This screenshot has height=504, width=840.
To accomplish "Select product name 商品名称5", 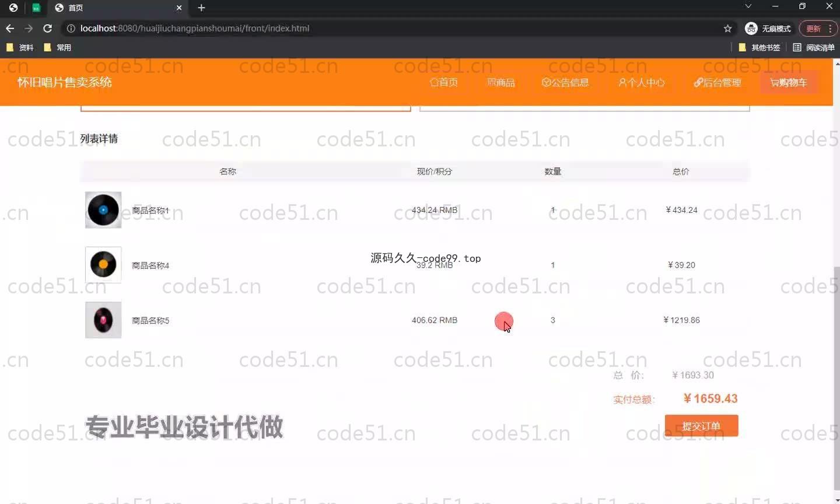I will [150, 320].
